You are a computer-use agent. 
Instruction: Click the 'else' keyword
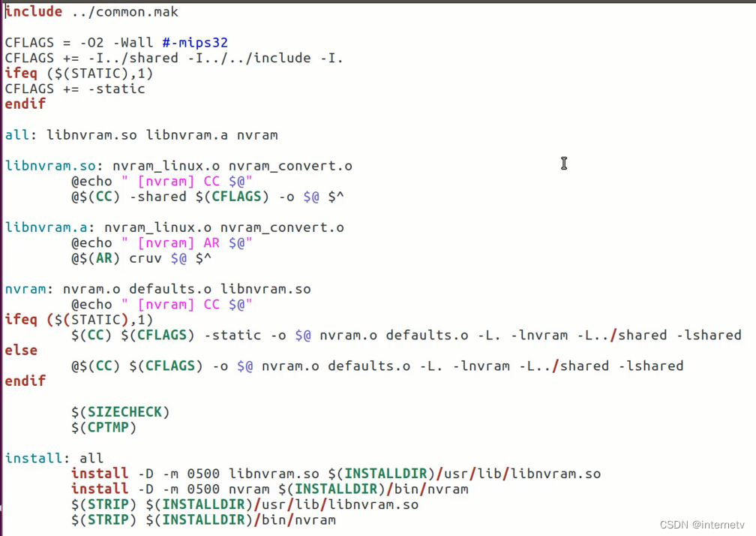pos(21,351)
